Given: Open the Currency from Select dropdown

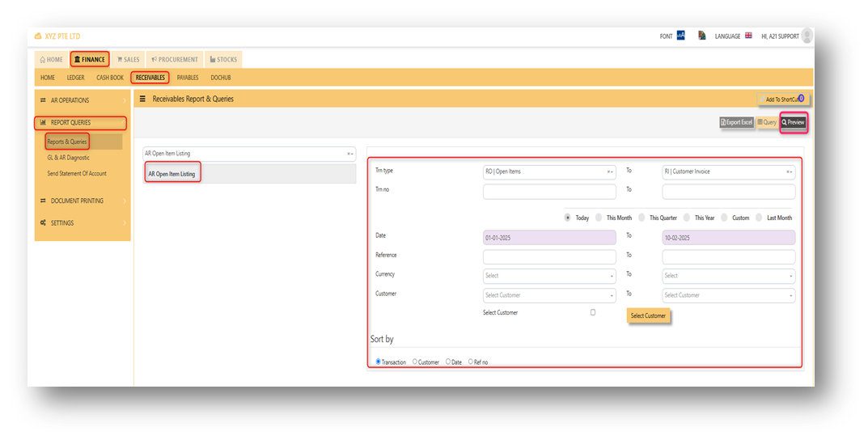Looking at the screenshot, I should (x=549, y=276).
